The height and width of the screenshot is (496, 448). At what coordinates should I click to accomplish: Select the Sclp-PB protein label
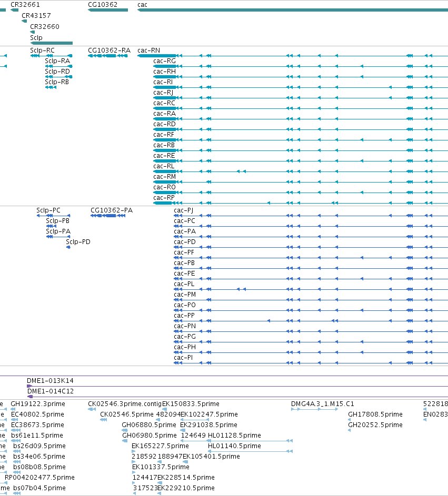(x=57, y=221)
